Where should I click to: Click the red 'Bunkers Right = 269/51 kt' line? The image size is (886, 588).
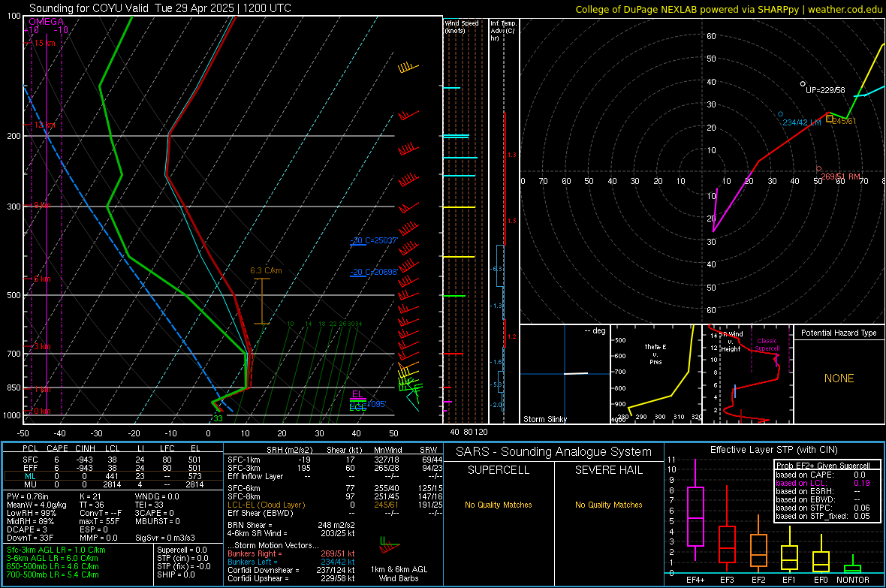(x=291, y=553)
